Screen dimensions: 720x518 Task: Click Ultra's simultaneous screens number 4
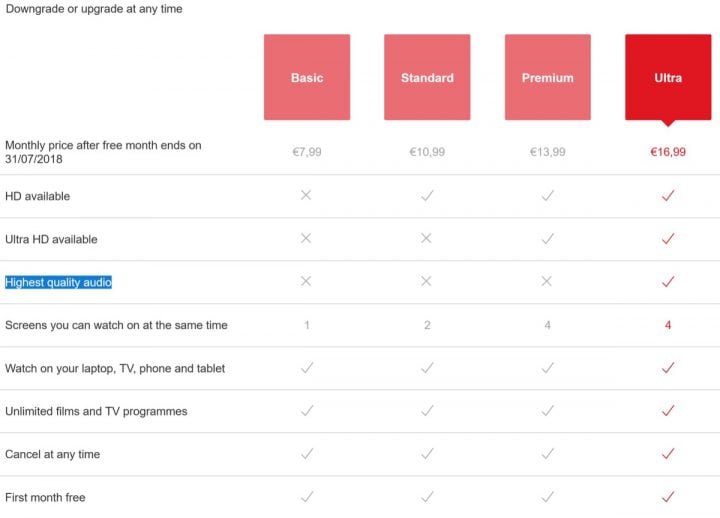click(668, 325)
